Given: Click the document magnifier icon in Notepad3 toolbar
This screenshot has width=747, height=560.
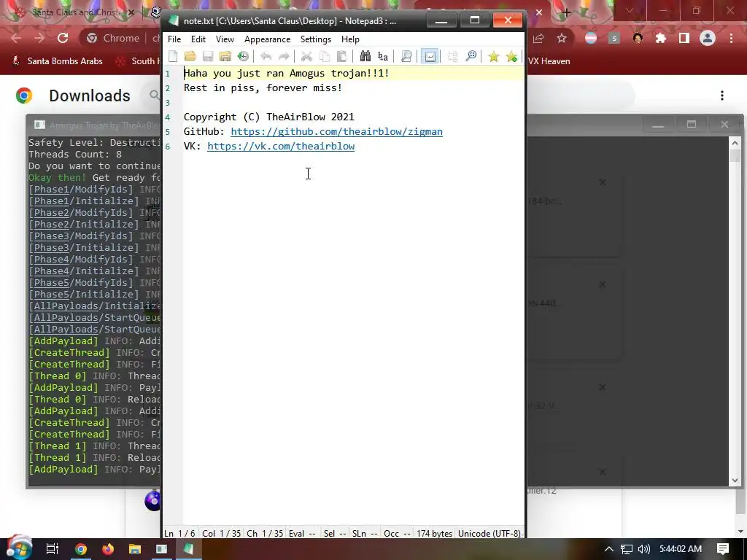Looking at the screenshot, I should pyautogui.click(x=406, y=56).
